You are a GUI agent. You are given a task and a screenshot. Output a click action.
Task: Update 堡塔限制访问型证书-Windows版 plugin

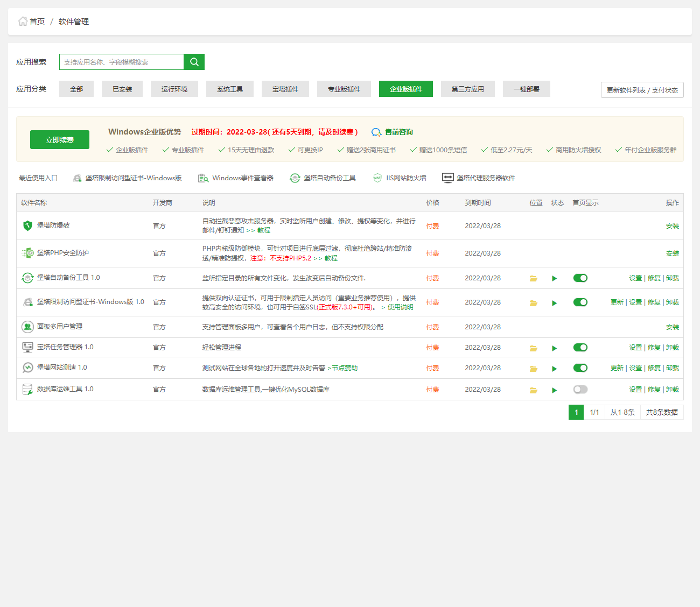[617, 302]
